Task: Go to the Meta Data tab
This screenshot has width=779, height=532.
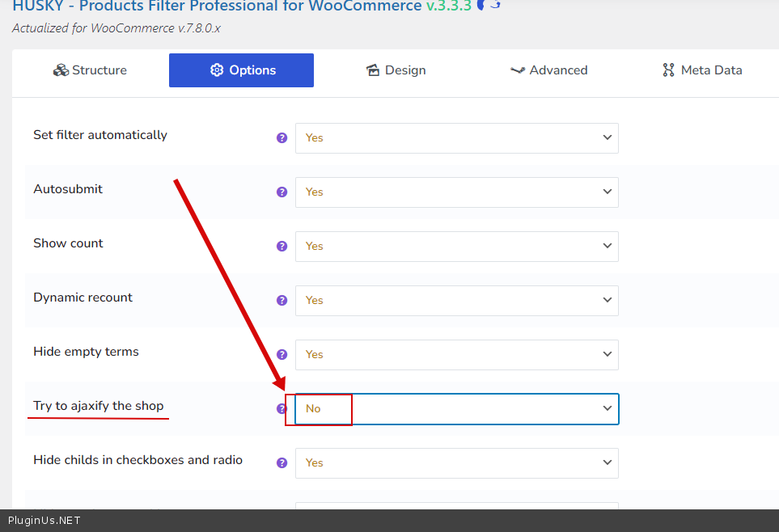Action: coord(701,70)
